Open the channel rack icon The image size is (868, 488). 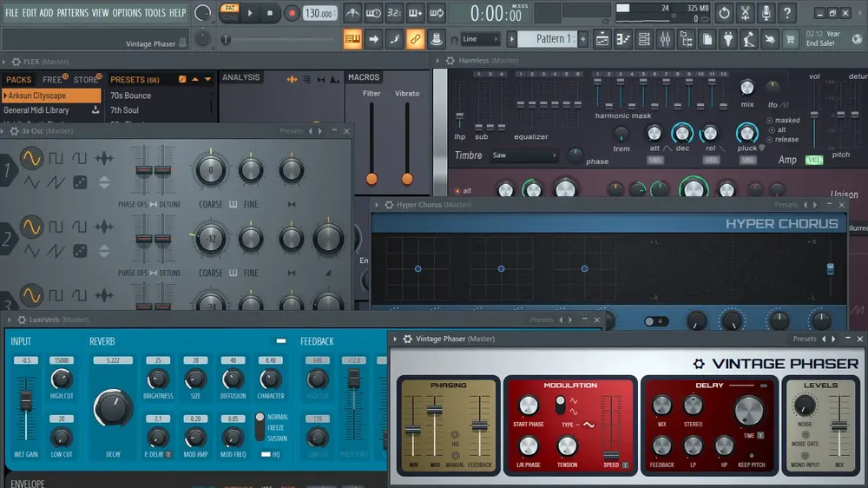(644, 39)
